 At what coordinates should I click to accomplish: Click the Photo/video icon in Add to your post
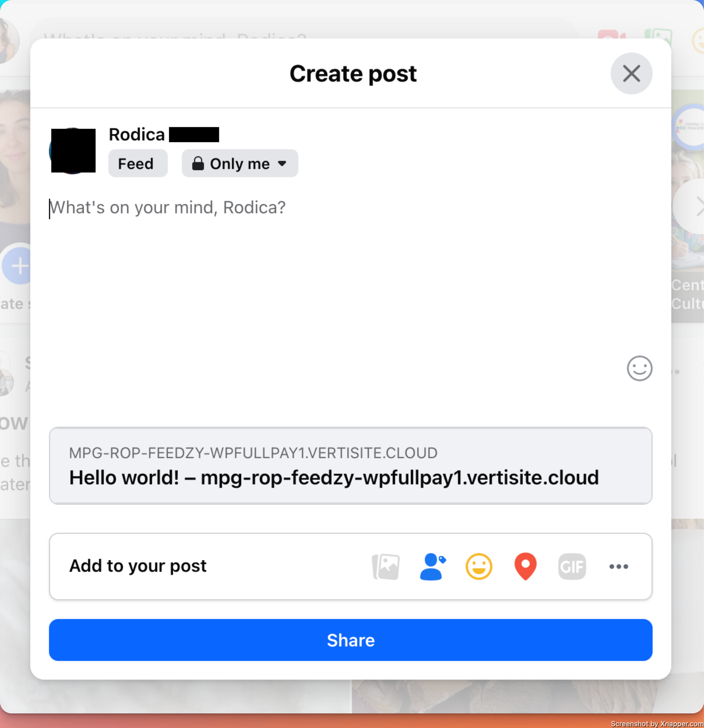point(386,566)
